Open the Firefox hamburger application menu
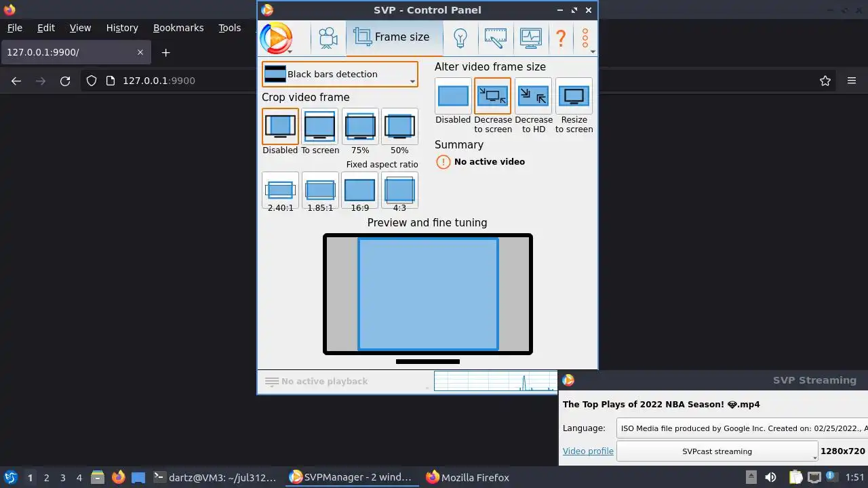The image size is (868, 488). [x=852, y=81]
